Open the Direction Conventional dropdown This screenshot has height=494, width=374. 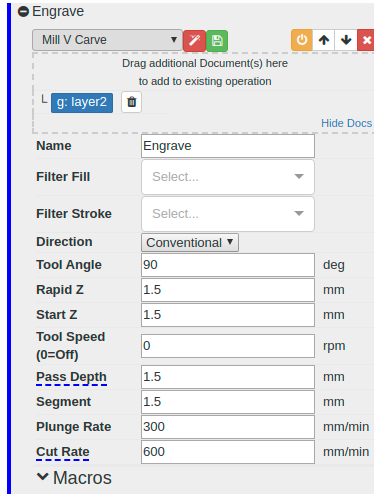click(x=190, y=242)
